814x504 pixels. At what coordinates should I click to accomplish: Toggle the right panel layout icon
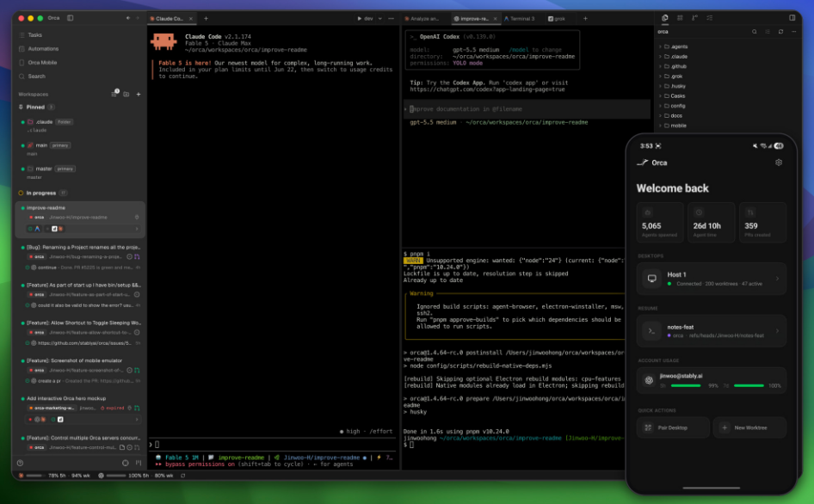pyautogui.click(x=792, y=18)
